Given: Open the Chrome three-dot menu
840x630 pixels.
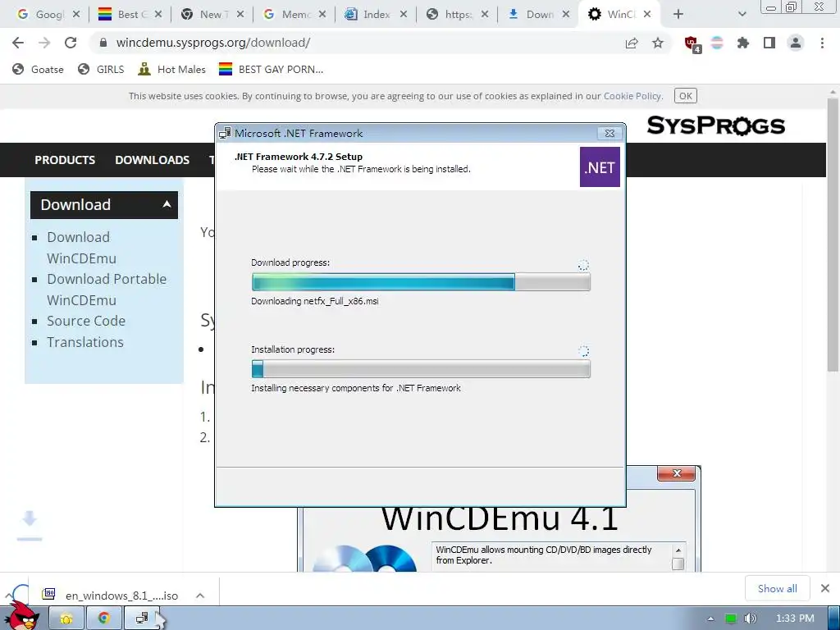Looking at the screenshot, I should (822, 43).
